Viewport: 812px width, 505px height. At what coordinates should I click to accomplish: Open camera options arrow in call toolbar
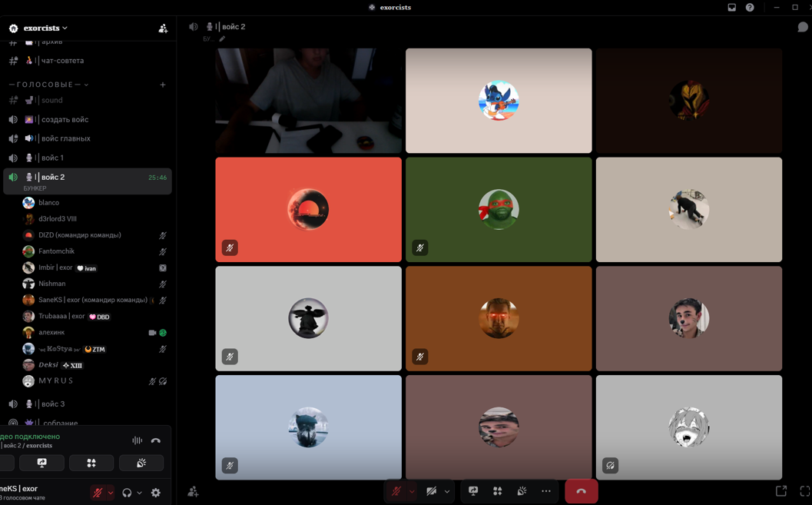pyautogui.click(x=446, y=491)
